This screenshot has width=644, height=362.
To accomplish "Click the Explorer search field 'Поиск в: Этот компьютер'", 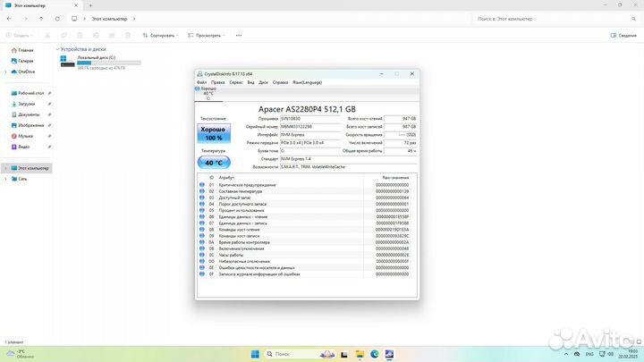I will [x=555, y=18].
